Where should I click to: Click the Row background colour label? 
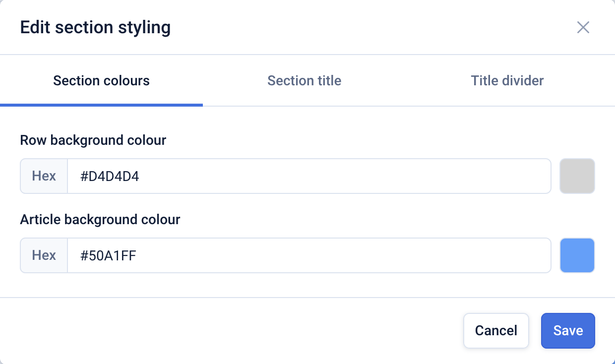tap(93, 140)
